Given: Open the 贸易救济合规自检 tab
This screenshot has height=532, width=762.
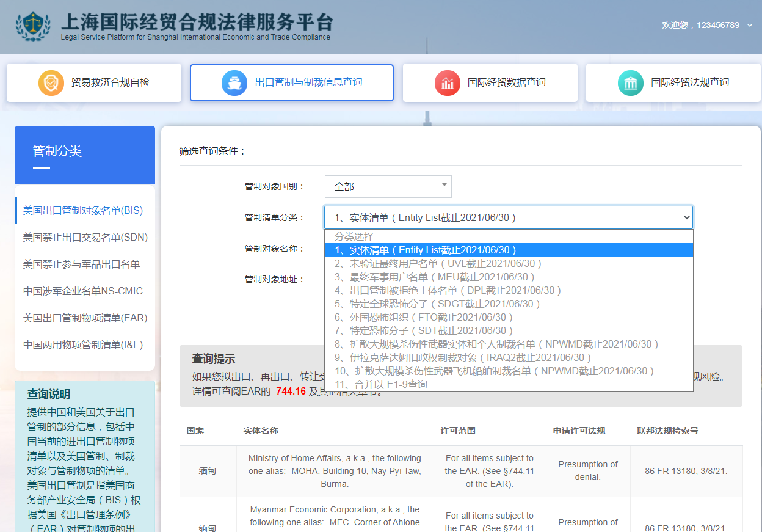Looking at the screenshot, I should pos(94,82).
